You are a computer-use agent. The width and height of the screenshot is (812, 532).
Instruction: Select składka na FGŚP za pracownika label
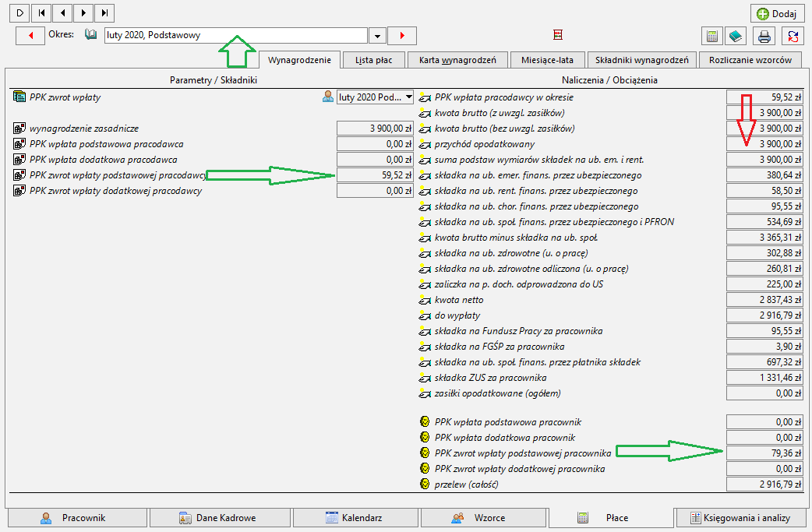500,346
